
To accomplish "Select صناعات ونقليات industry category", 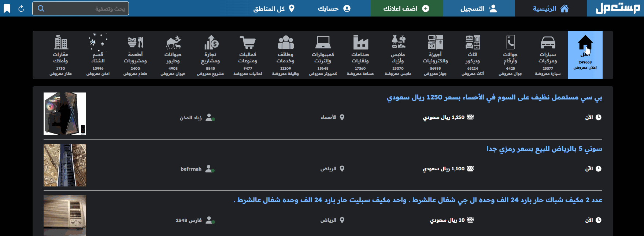I will point(360,55).
